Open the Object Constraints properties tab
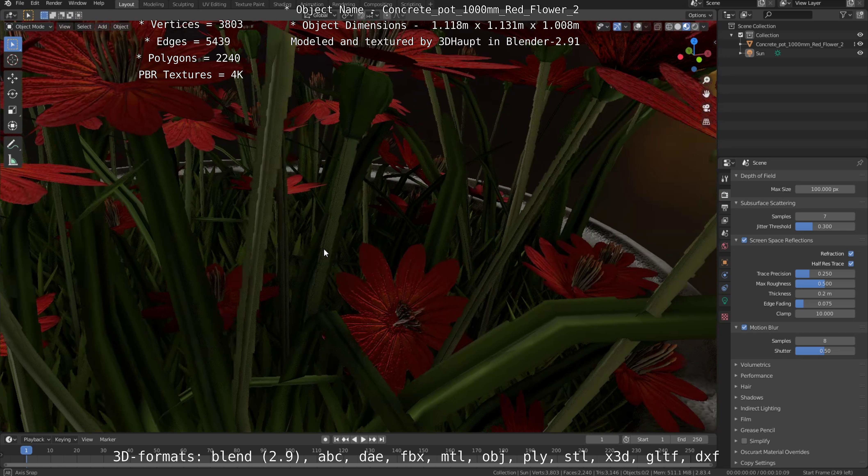 coord(725,288)
